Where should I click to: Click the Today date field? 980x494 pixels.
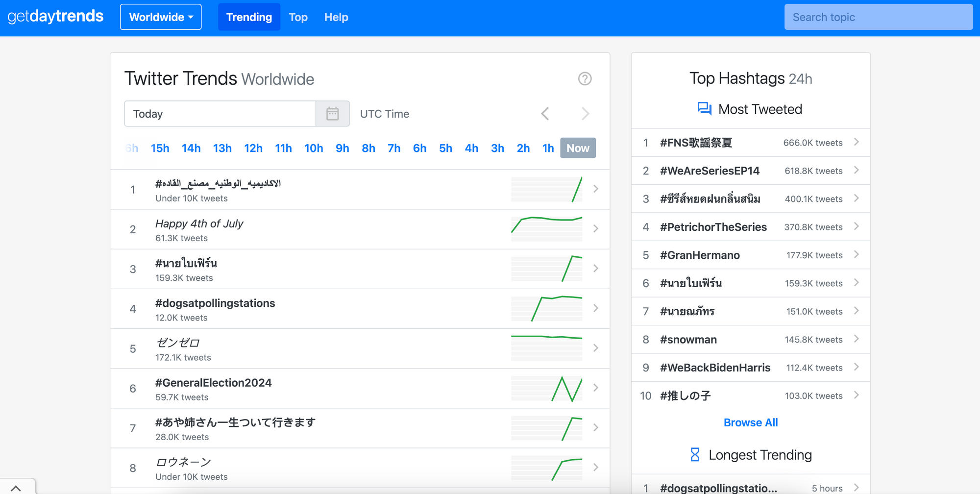click(220, 113)
